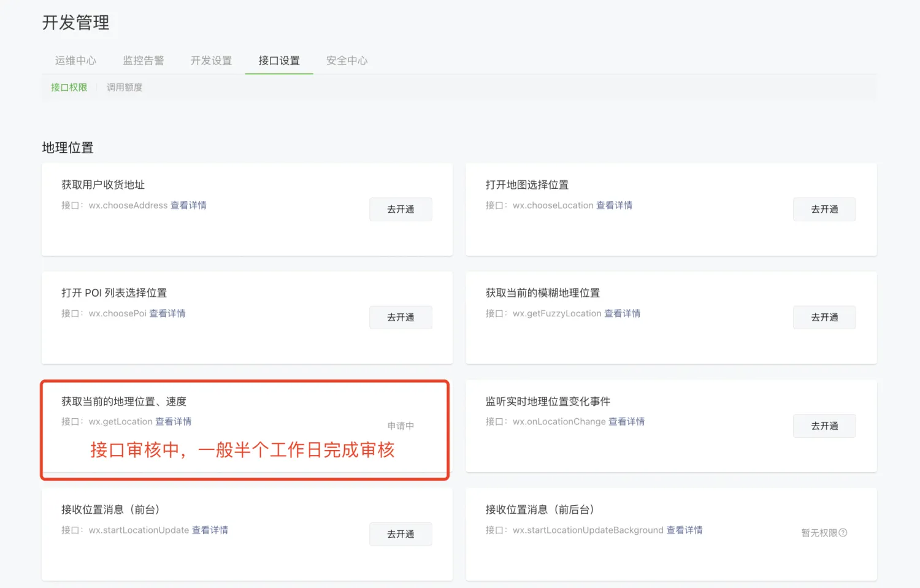
Task: Click 去开通 for wx.chooseAddress
Action: coord(401,210)
